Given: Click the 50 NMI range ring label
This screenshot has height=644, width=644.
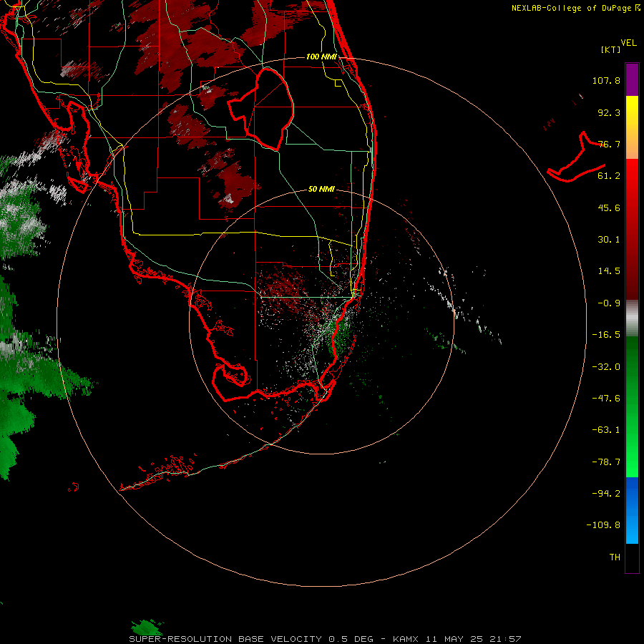Looking at the screenshot, I should tap(321, 189).
